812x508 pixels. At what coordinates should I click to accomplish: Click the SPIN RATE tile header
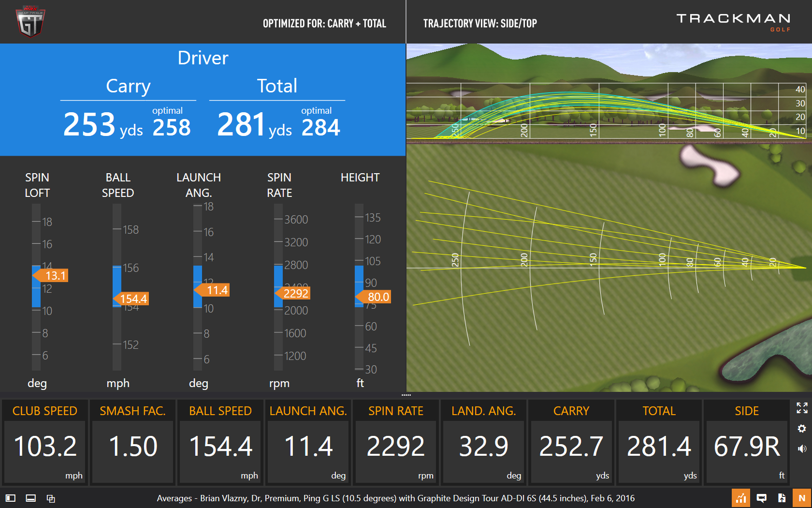tap(396, 411)
